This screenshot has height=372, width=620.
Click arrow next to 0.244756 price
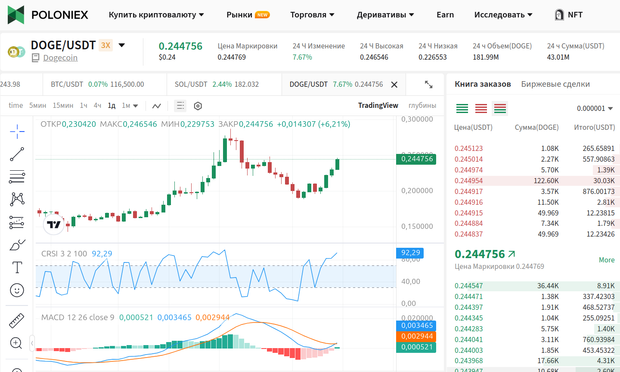pos(512,254)
